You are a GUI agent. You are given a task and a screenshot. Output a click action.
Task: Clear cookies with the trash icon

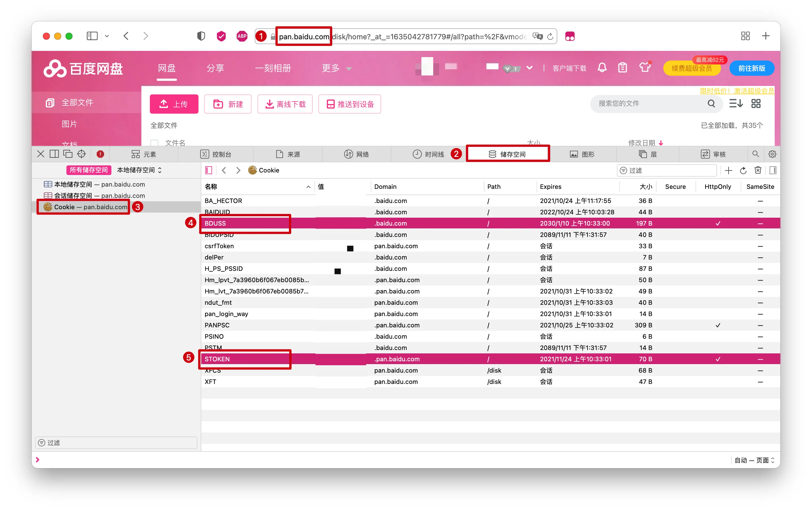758,170
